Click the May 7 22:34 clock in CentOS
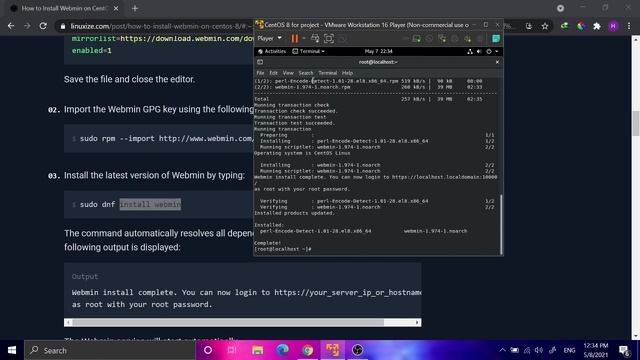Screen dimensions: 640x360 [x=378, y=51]
